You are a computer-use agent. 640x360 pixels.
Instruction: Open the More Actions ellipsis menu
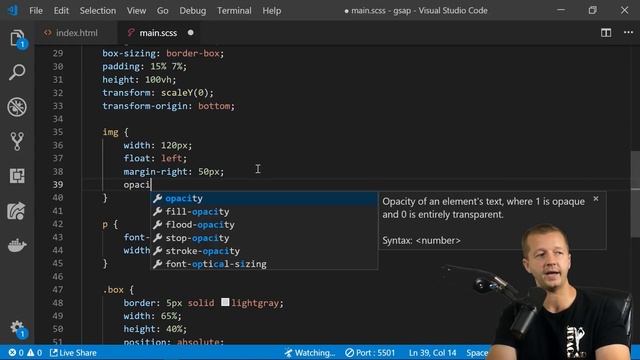point(629,33)
